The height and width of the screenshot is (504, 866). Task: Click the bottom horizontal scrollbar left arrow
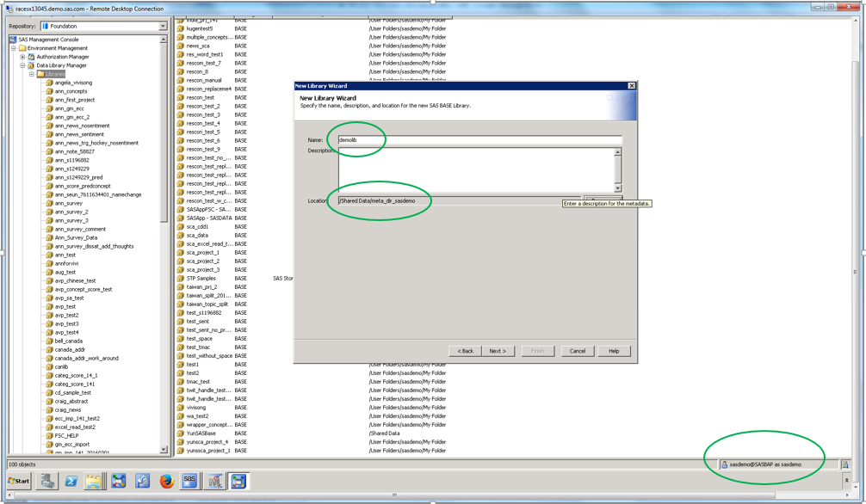click(12, 495)
